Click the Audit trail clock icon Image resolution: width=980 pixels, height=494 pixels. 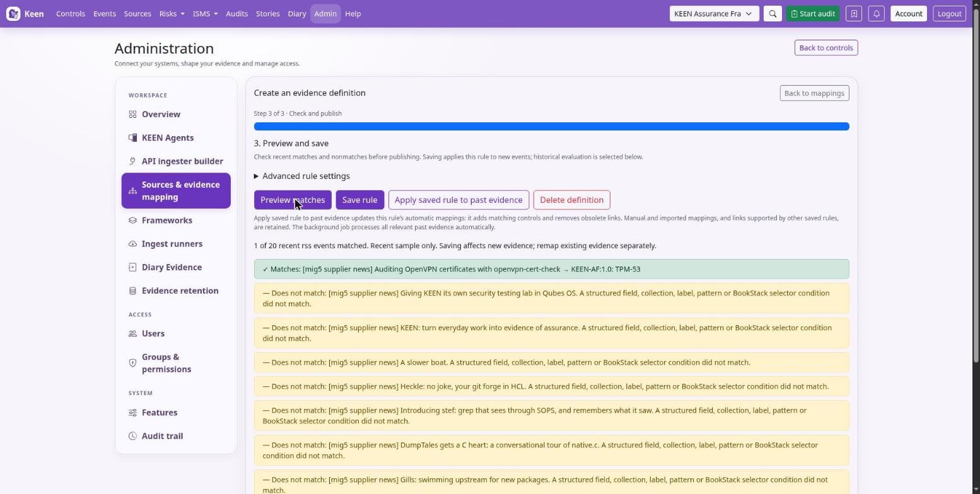[x=132, y=436]
